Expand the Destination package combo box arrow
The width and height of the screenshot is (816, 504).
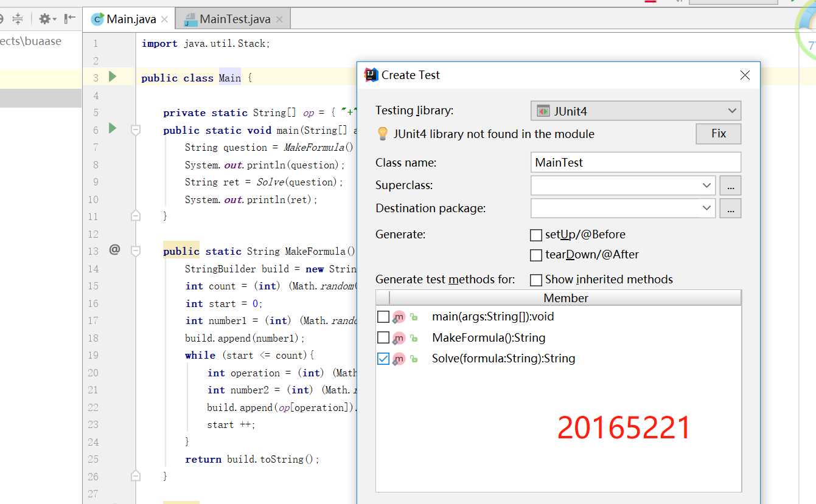[x=706, y=208]
